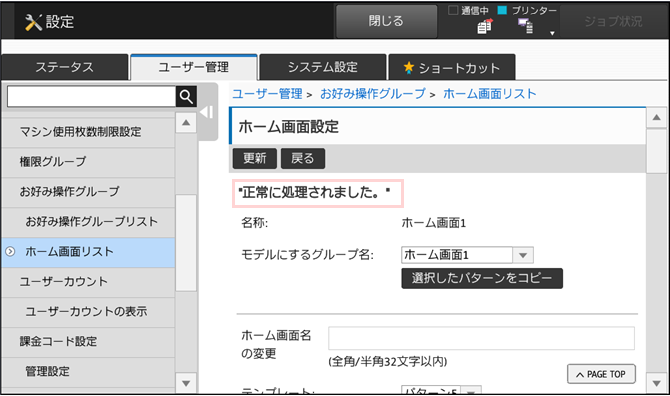
Task: Toggle the 通信中 indicator box
Action: (x=453, y=10)
